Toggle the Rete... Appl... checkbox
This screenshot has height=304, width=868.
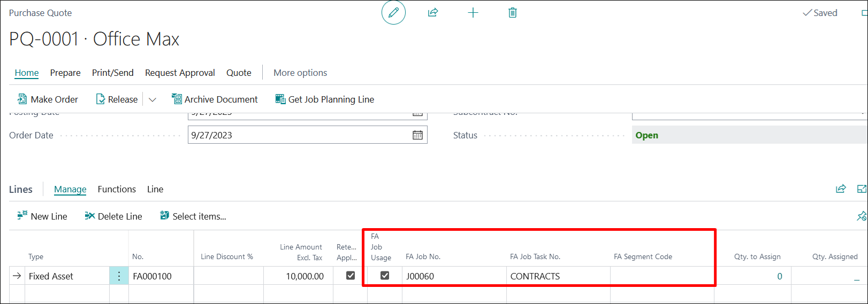351,276
